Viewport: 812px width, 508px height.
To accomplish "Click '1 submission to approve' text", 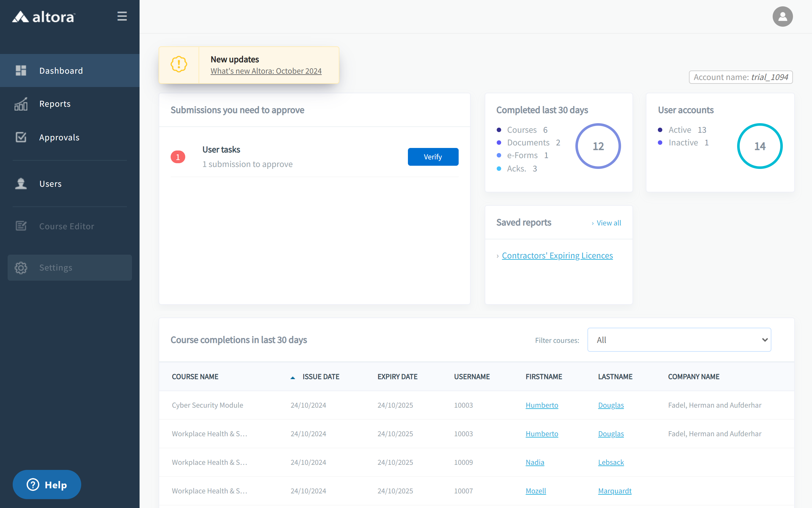I will pos(247,164).
